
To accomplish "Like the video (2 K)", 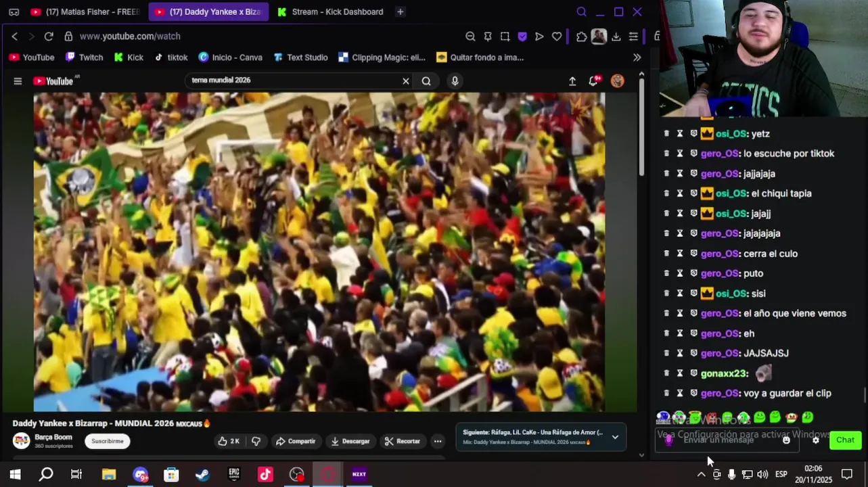I will tap(229, 441).
